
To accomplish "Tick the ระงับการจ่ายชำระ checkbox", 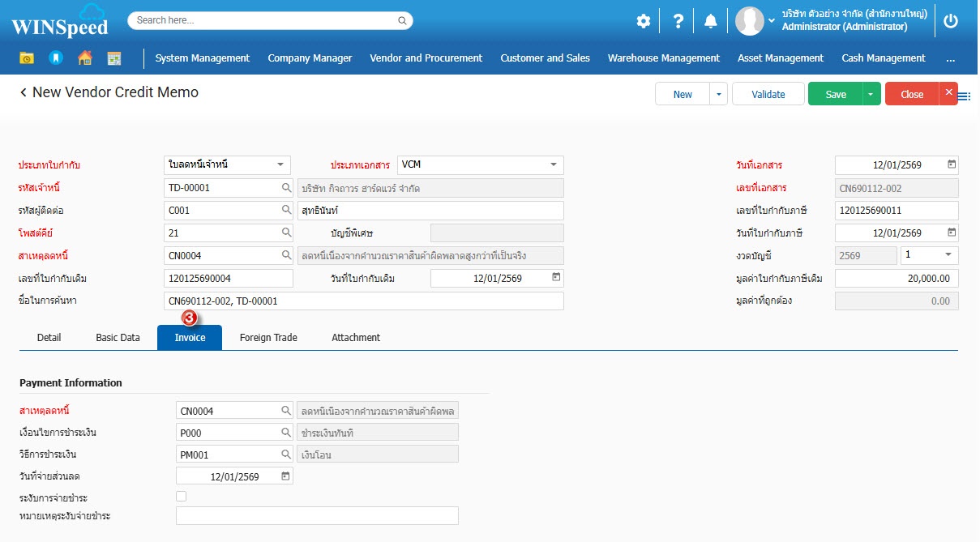I will (x=182, y=497).
